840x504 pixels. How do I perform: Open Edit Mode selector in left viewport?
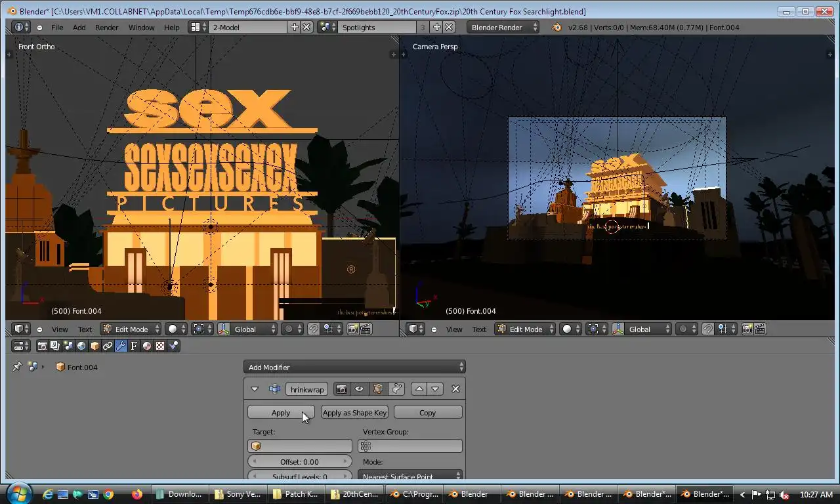[x=131, y=329]
